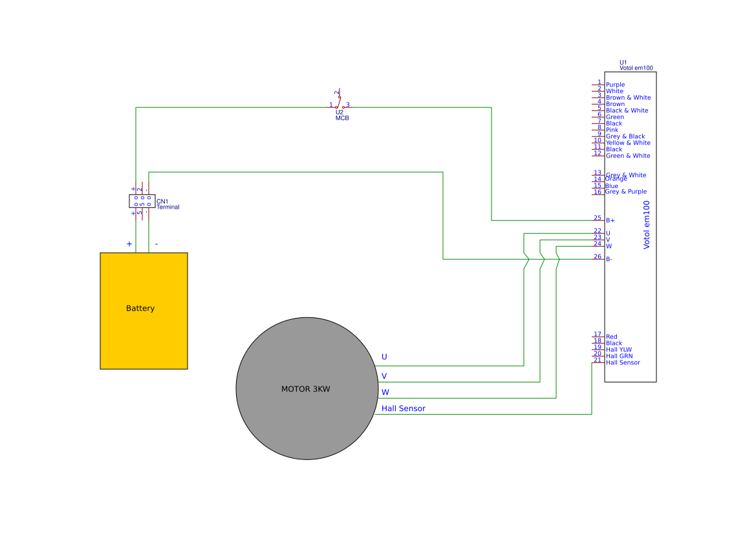Image resolution: width=756 pixels, height=535 pixels.
Task: Select the "Hall YLW" pin label
Action: click(619, 350)
